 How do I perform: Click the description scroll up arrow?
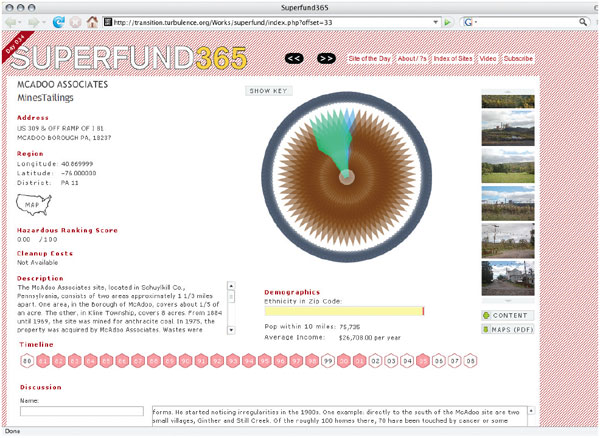231,286
